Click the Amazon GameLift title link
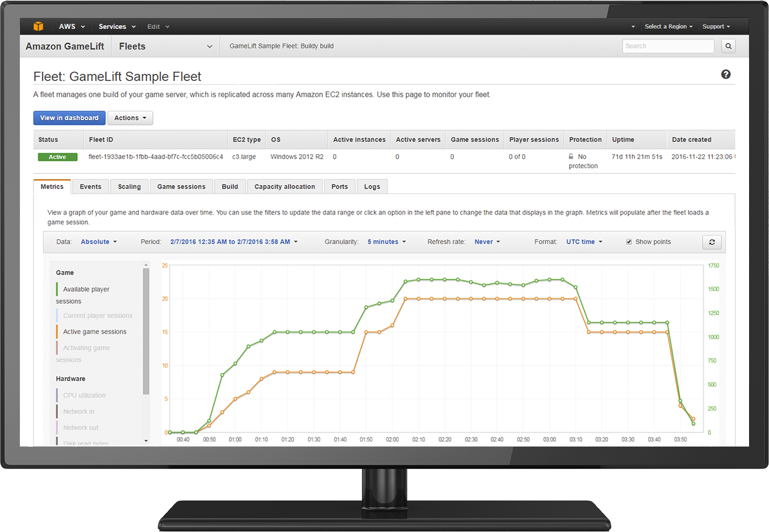 [x=65, y=46]
